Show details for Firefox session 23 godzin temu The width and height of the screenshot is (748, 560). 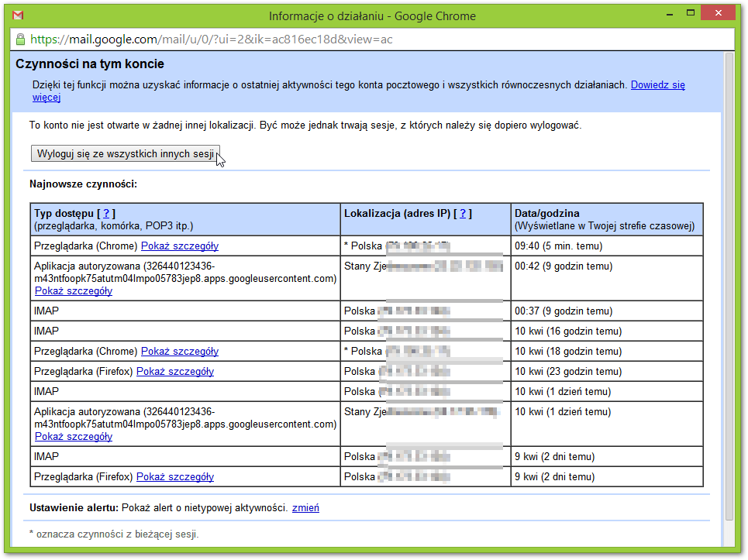[x=175, y=371]
